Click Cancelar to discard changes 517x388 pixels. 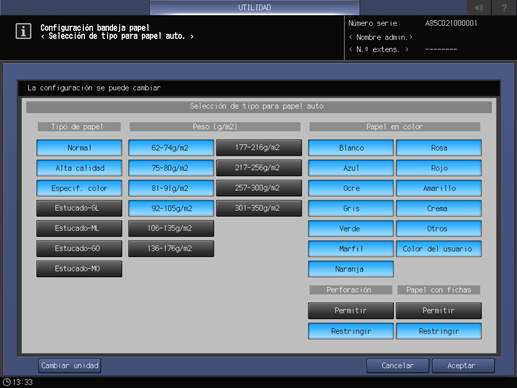tap(397, 366)
